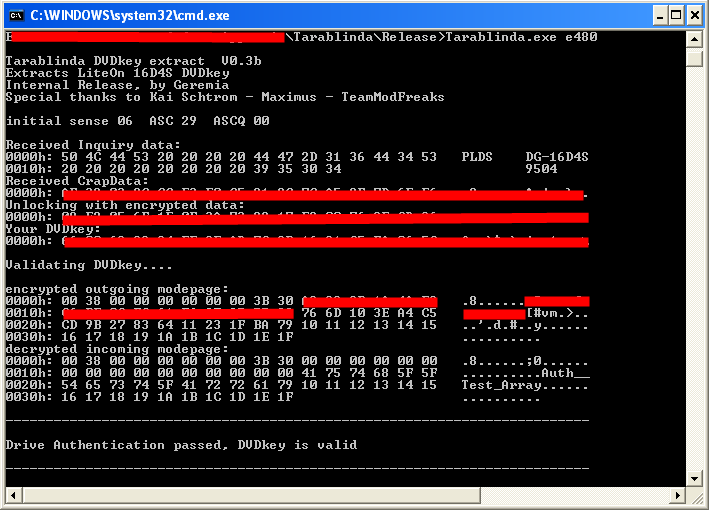This screenshot has height=512, width=711.
Task: Click the 'Test_Array' decoded text
Action: pos(502,385)
